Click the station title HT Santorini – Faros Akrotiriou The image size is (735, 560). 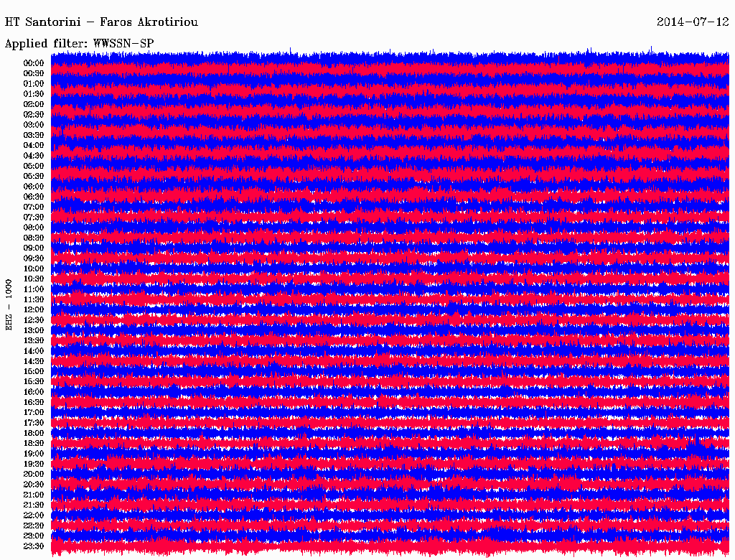(101, 22)
